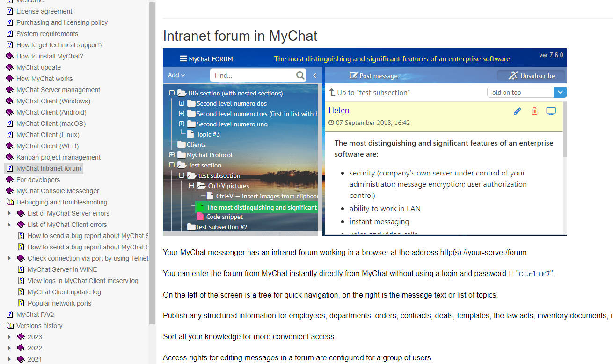613x364 pixels.
Task: Click the forum screenshot image
Action: [x=365, y=142]
